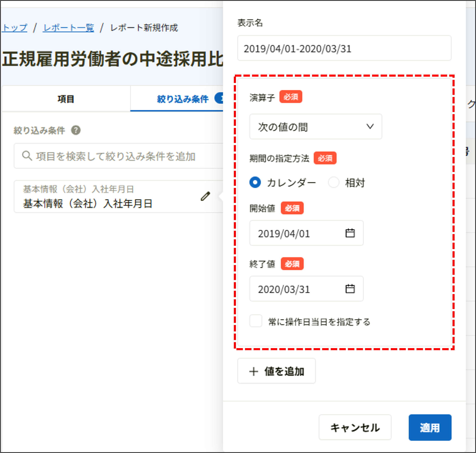Switch to the 絞り込み条件 tab
The height and width of the screenshot is (453, 476).
coord(183,98)
